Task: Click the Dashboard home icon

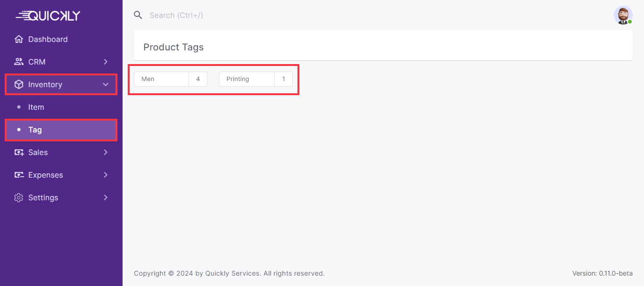Action: (x=19, y=39)
